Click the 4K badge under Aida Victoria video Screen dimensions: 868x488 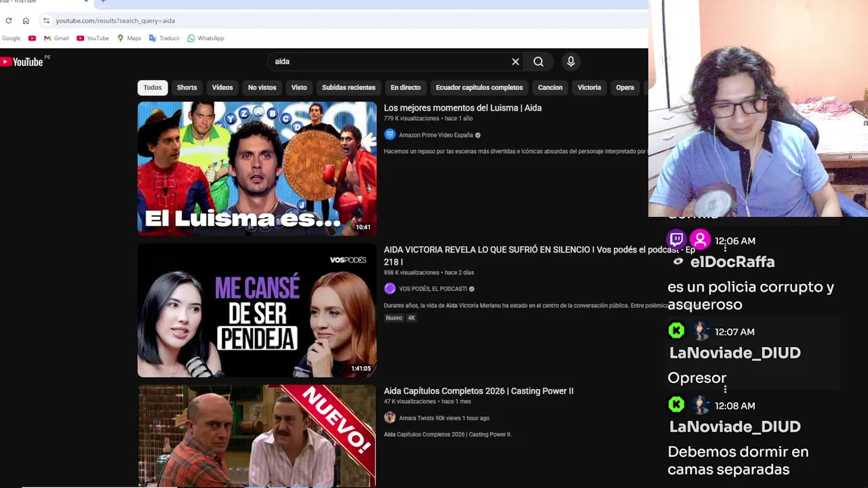pyautogui.click(x=411, y=318)
